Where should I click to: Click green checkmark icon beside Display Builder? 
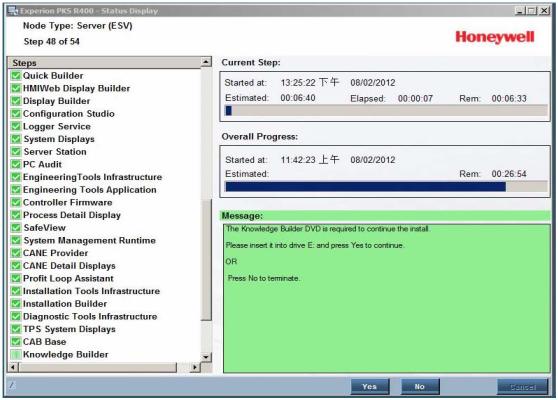16,101
